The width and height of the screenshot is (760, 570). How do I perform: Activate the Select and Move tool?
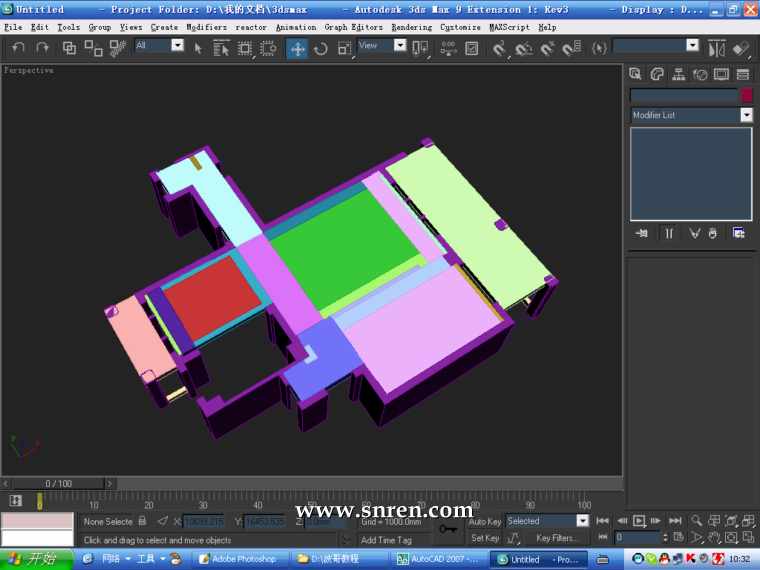tap(297, 48)
